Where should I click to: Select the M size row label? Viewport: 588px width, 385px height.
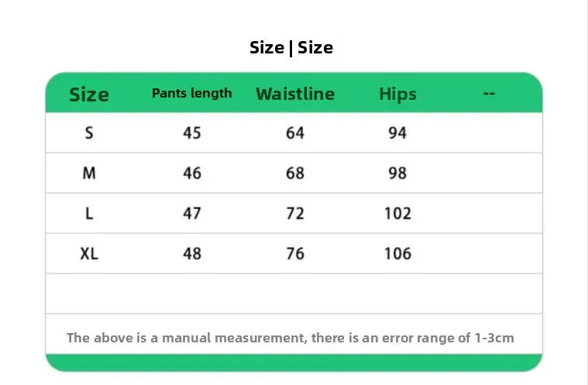[x=89, y=174]
